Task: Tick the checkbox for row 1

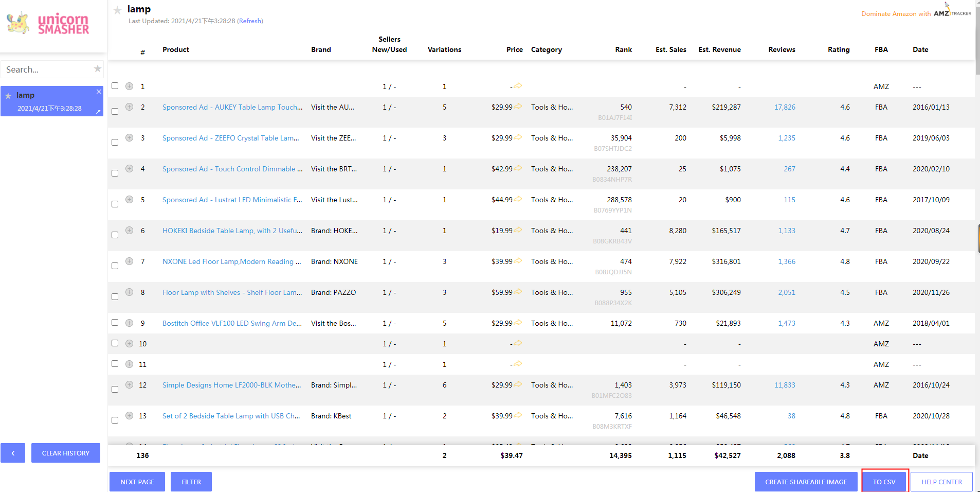Action: [115, 86]
